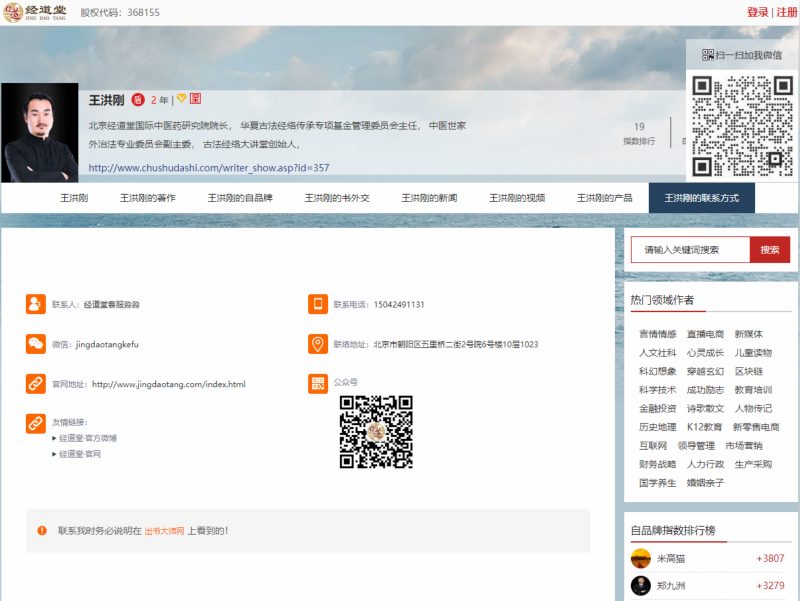This screenshot has height=601, width=800.
Task: Click the QR code icon beside 公众号
Action: coord(318,383)
